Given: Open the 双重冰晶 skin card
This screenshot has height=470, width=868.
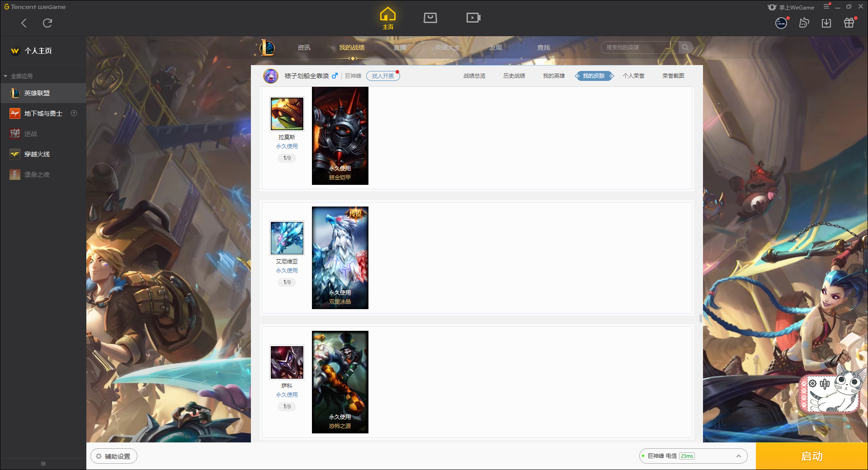Looking at the screenshot, I should (x=340, y=258).
